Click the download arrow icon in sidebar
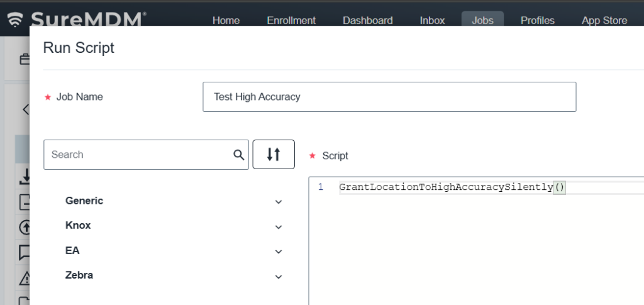The height and width of the screenshot is (305, 644). coord(25,179)
